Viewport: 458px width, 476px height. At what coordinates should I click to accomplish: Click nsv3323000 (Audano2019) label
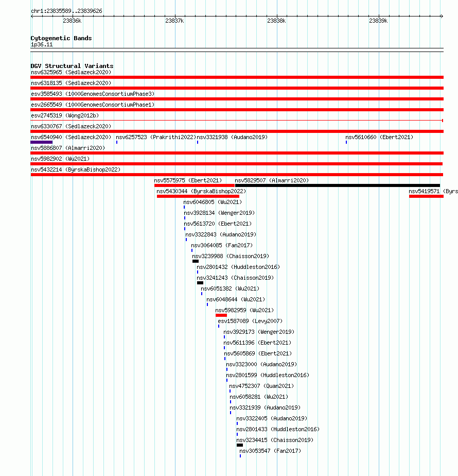261,364
